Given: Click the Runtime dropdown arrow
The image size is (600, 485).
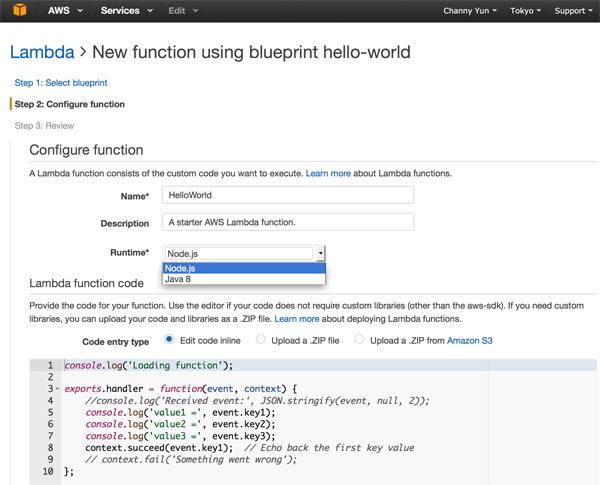Looking at the screenshot, I should (320, 253).
